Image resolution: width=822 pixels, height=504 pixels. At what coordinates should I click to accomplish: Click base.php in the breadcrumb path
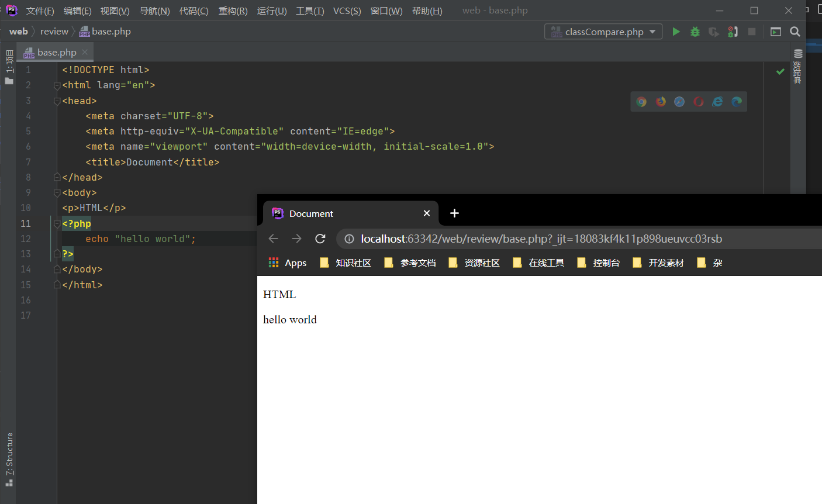point(105,32)
